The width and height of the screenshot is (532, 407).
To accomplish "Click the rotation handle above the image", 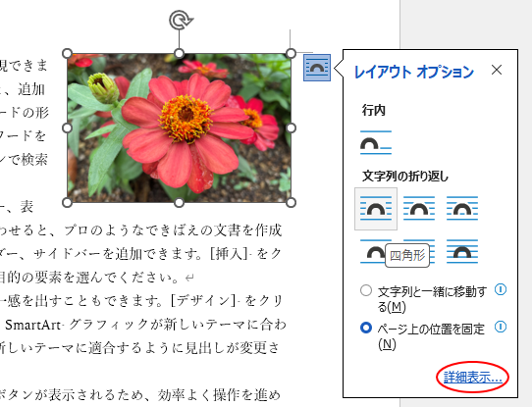I will 181,20.
